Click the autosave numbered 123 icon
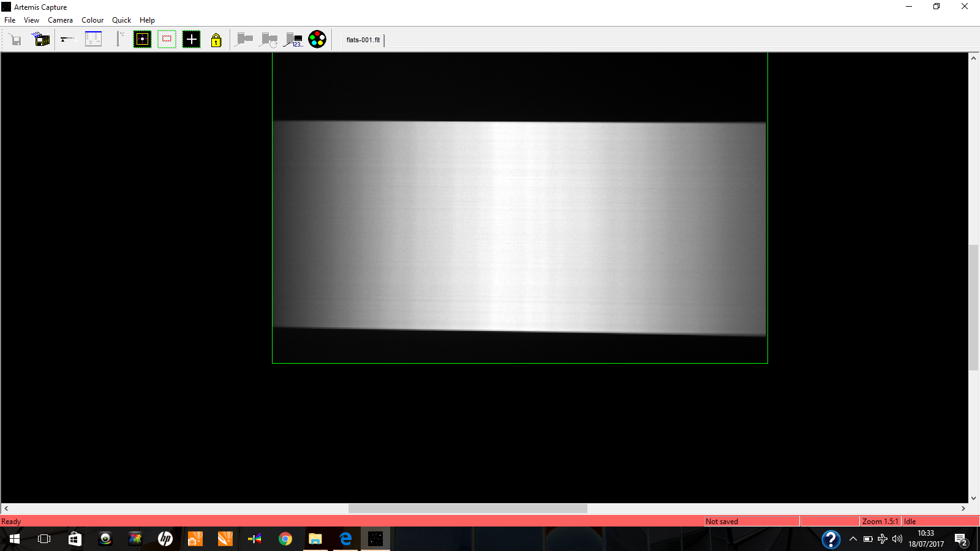 point(294,40)
